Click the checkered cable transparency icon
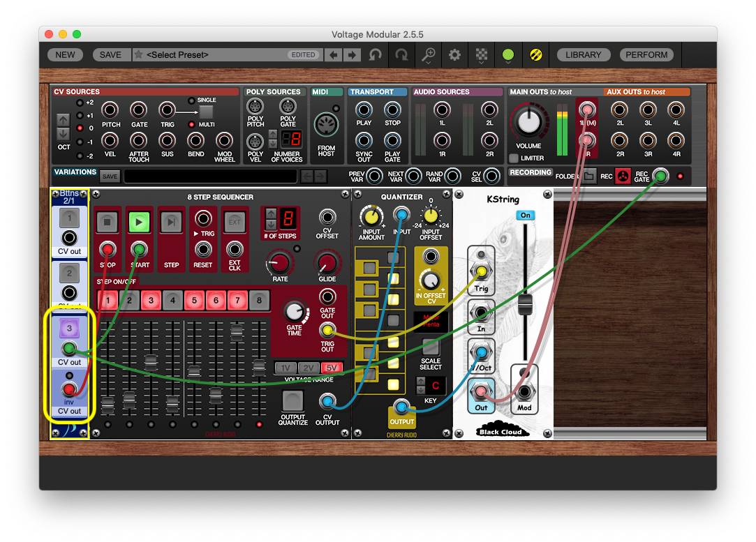Screen dimensions: 756x542 (481, 55)
